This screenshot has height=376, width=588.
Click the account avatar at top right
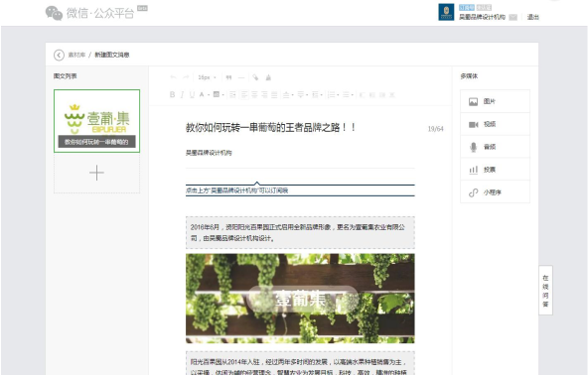click(446, 12)
